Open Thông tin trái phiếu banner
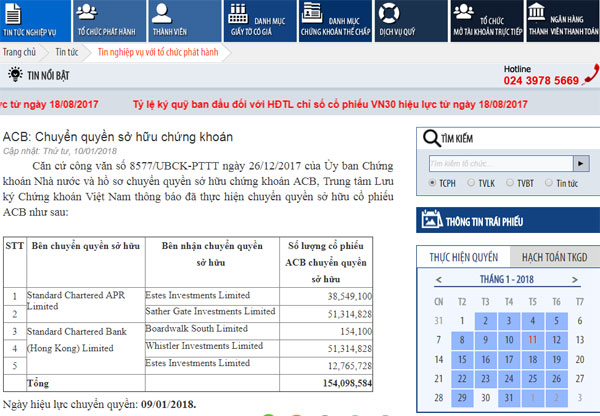Viewport: 600px width, 416px height. pyautogui.click(x=508, y=220)
